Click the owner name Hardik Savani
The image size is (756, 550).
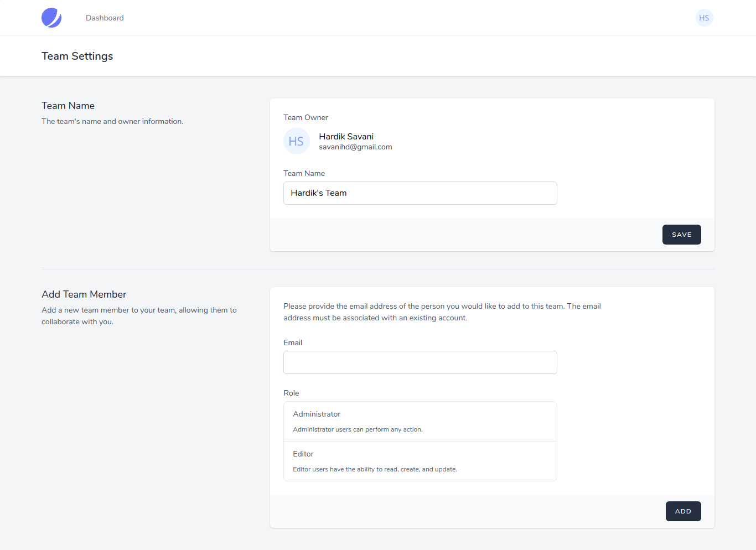(346, 136)
